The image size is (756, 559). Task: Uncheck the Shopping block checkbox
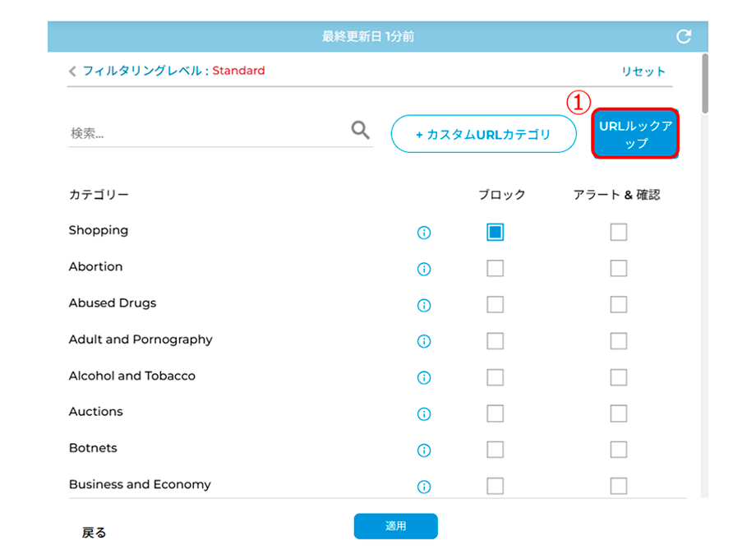tap(496, 232)
